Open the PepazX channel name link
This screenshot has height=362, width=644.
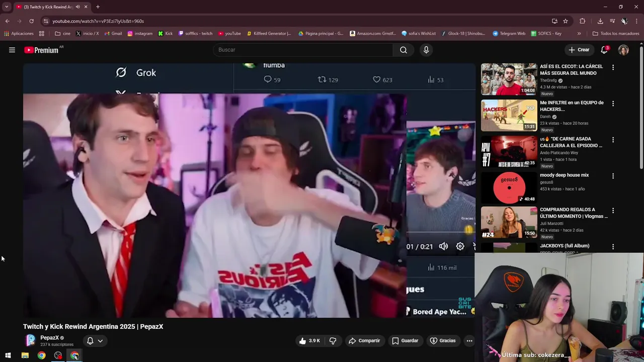[x=50, y=338]
